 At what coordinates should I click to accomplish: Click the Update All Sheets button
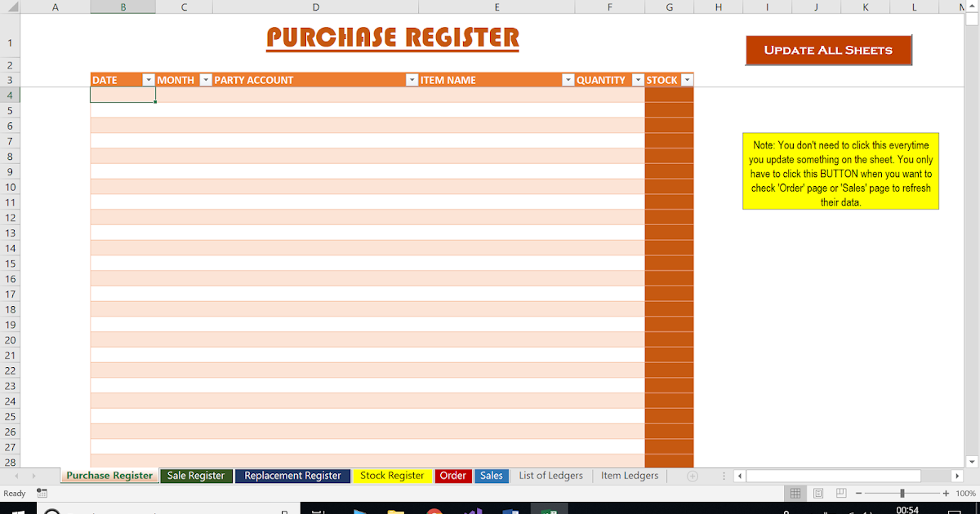point(828,50)
